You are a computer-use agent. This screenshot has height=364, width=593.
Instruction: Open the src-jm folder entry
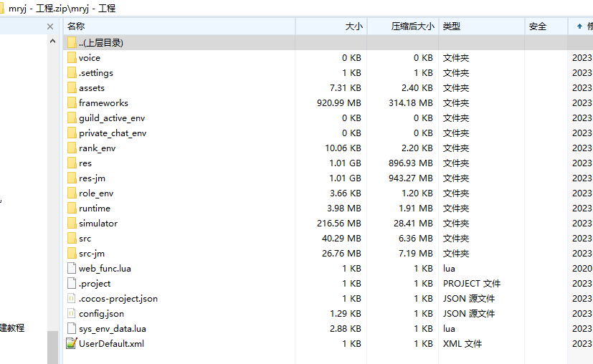[92, 253]
